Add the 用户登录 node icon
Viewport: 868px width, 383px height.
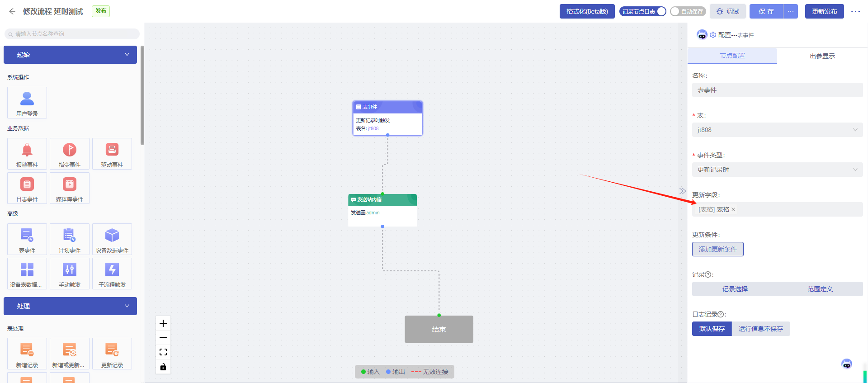pos(27,99)
